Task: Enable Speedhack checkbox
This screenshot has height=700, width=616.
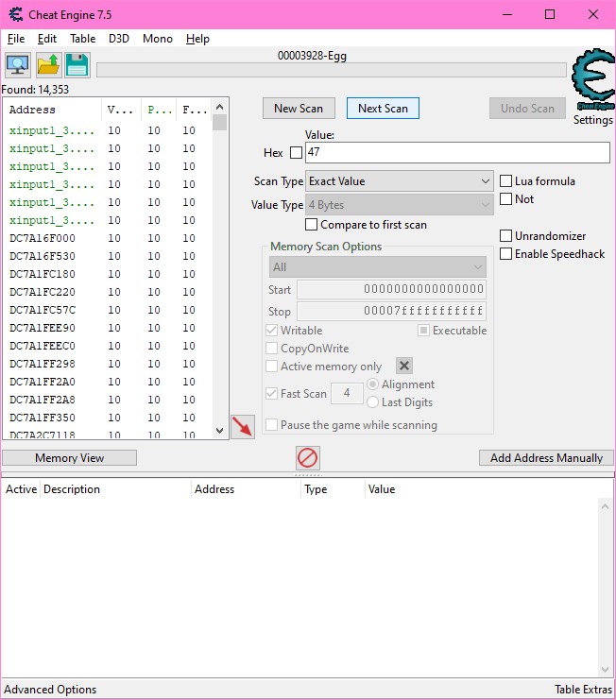Action: 505,253
